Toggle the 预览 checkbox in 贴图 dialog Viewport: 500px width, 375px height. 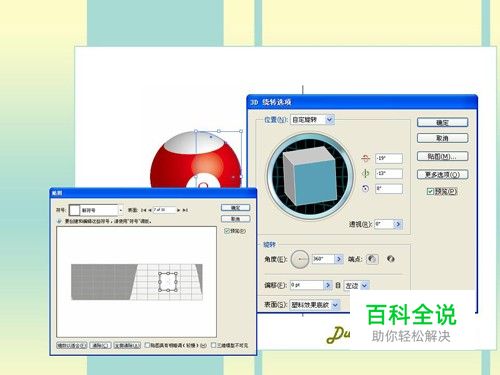pyautogui.click(x=227, y=231)
